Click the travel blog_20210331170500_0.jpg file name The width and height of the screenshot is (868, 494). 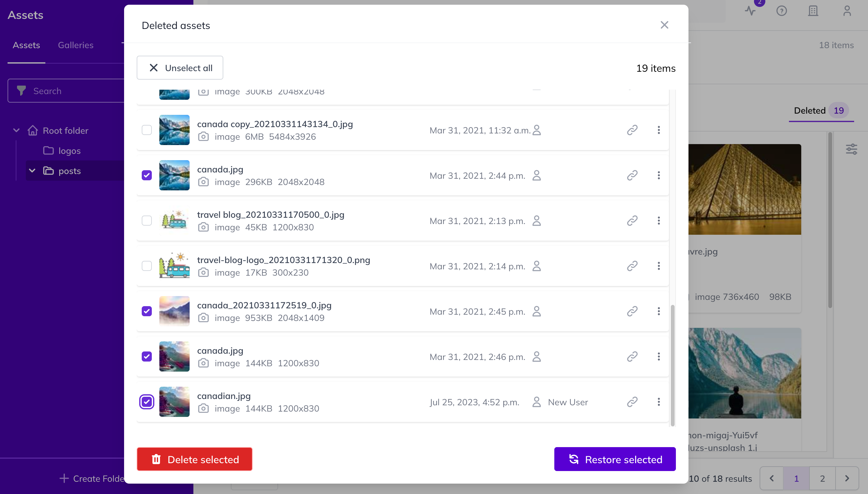pos(271,214)
